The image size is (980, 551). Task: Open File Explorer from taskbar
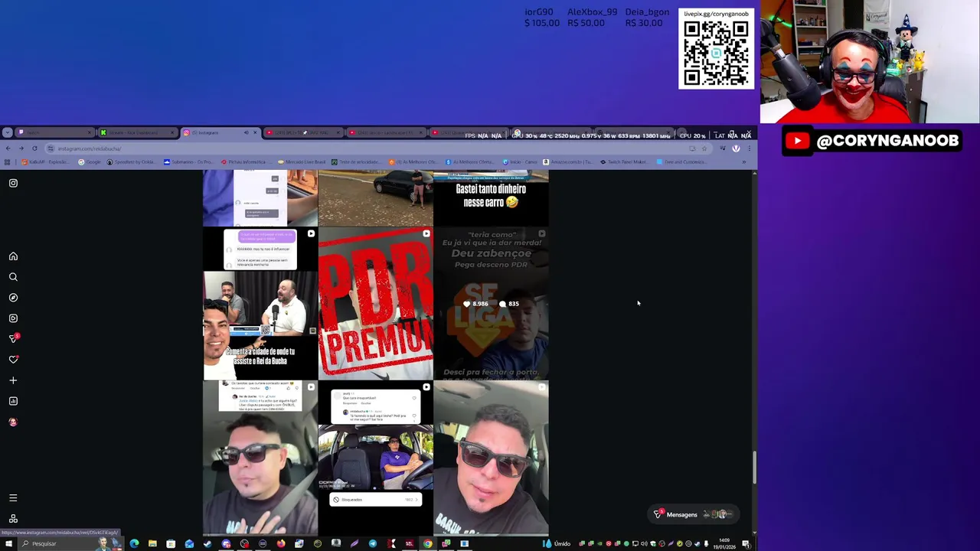[x=152, y=543]
